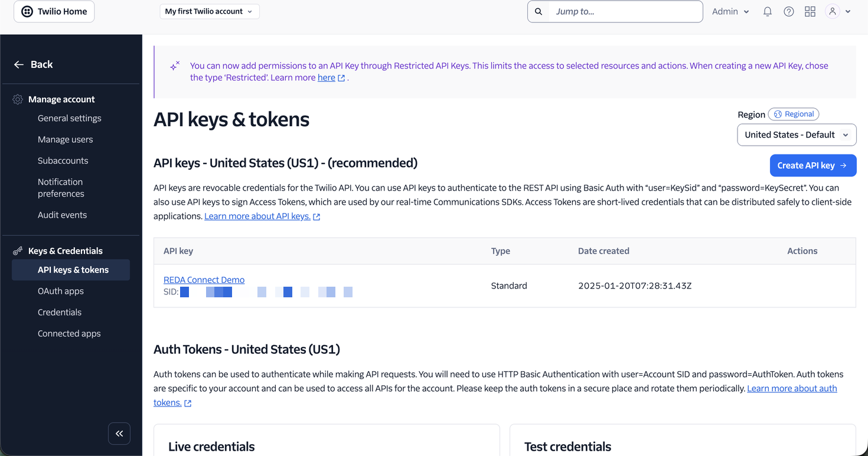
Task: Click external icon after auth 'tokens.' link
Action: coord(188,403)
